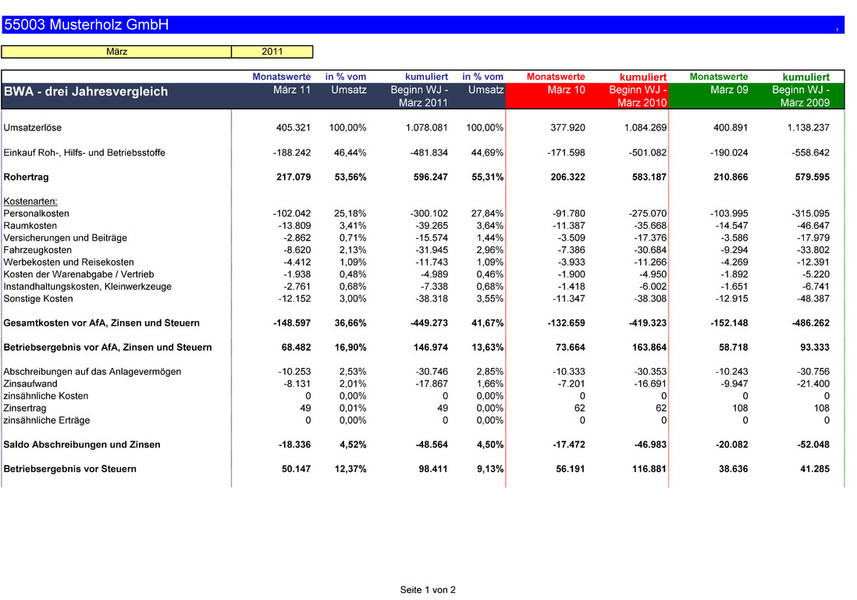
Task: Select the pre-tax result value 50.147
Action: 296,469
